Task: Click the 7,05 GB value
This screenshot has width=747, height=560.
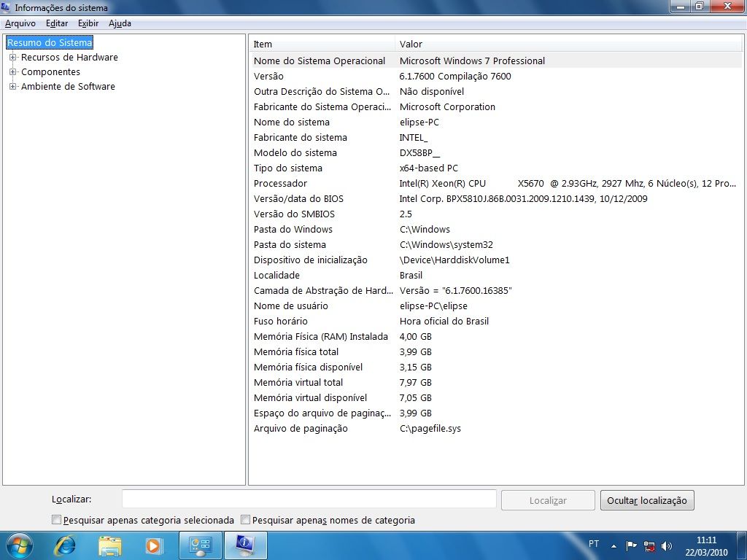Action: (415, 398)
